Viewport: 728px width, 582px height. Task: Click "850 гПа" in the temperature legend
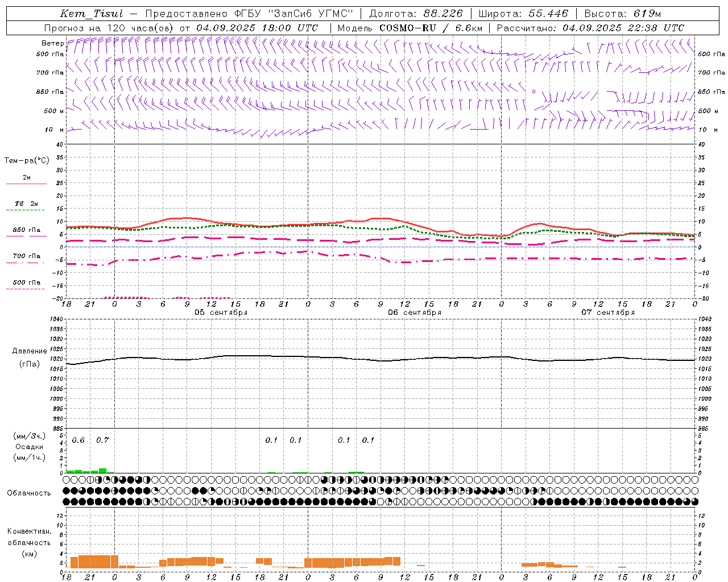pos(26,230)
